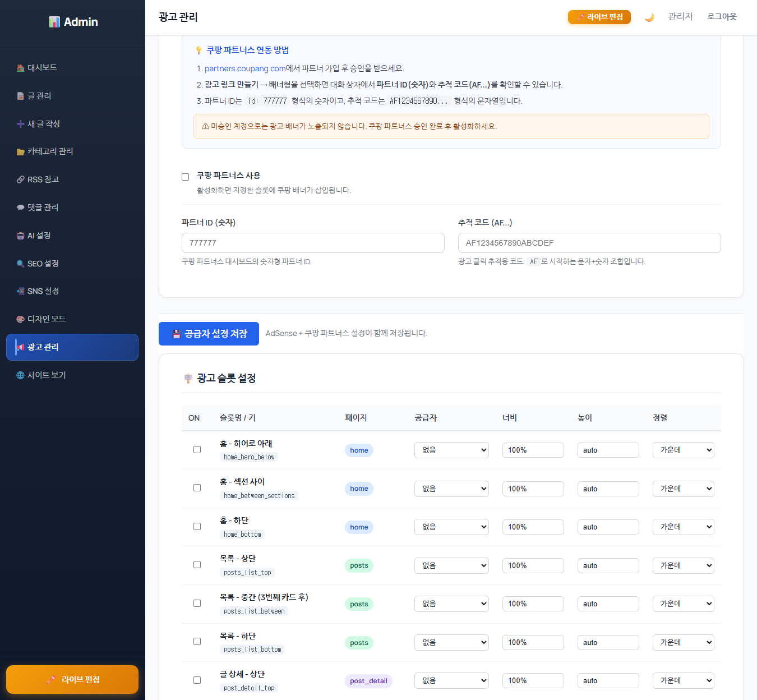Open the dashboard (대시보드) sidebar icon
The image size is (757, 700).
coord(21,68)
